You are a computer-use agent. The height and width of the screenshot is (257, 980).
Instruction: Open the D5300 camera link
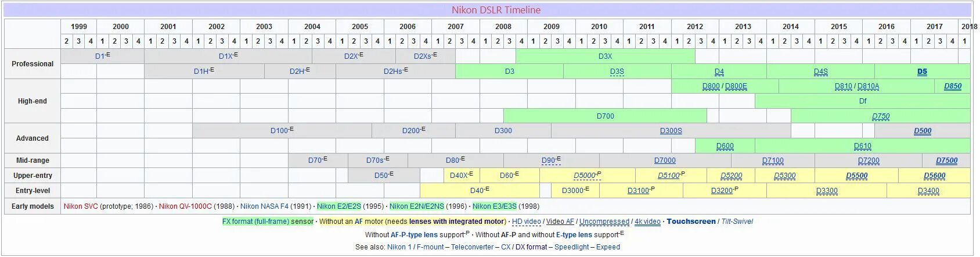coord(785,176)
